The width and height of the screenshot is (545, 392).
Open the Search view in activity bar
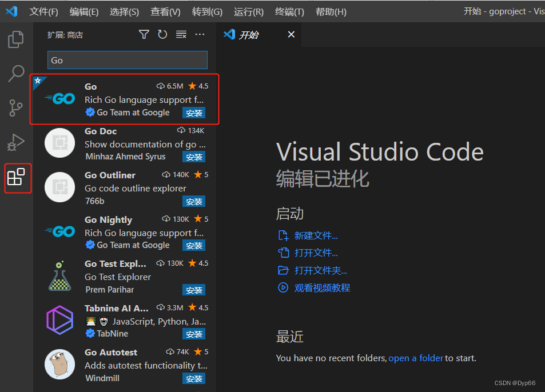click(16, 73)
